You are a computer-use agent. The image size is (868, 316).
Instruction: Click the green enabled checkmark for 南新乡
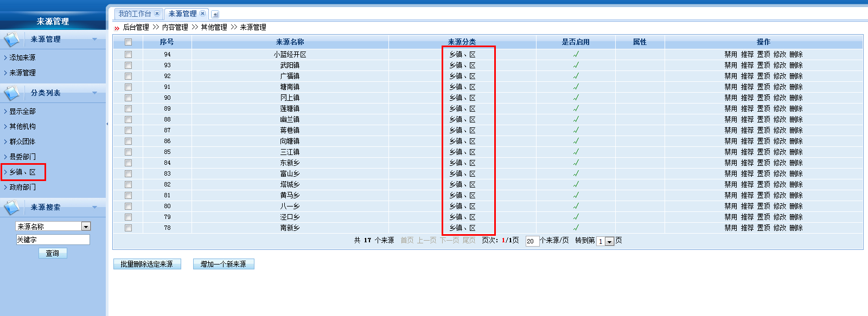pos(576,228)
